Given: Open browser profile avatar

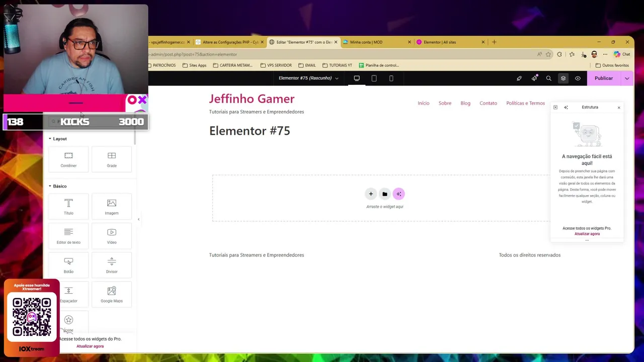Looking at the screenshot, I should (x=594, y=54).
